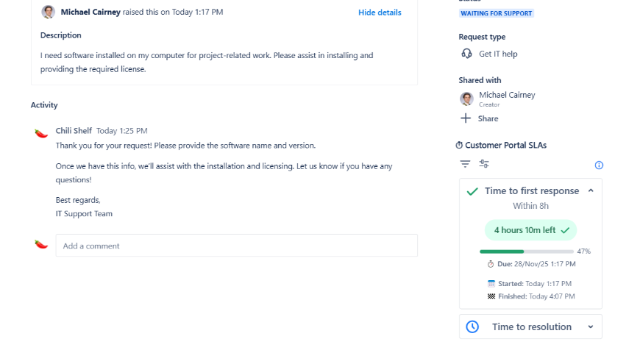Collapse the Time to first response panel
Image resolution: width=640 pixels, height=364 pixels.
(x=591, y=191)
